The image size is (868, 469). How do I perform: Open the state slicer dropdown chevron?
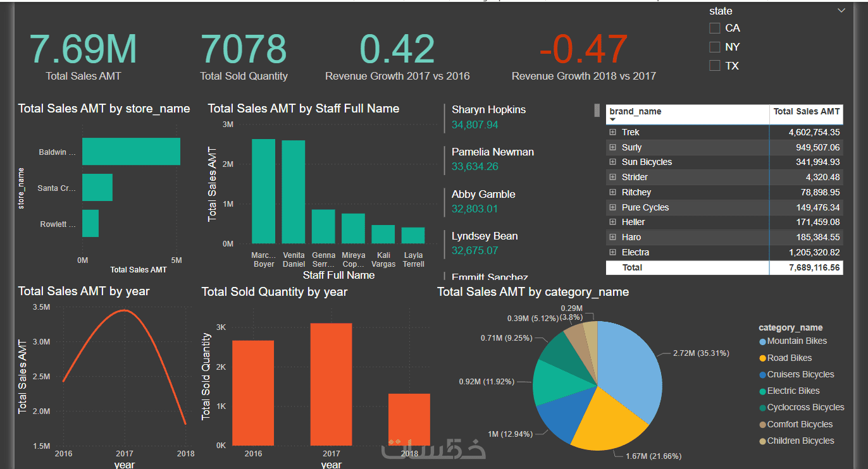(841, 11)
